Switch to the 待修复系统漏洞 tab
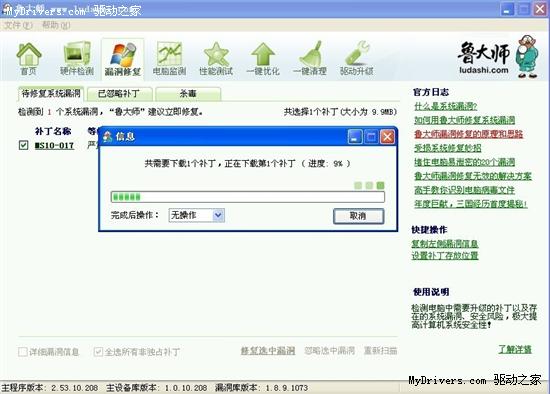Image resolution: width=550 pixels, height=394 pixels. pos(51,94)
